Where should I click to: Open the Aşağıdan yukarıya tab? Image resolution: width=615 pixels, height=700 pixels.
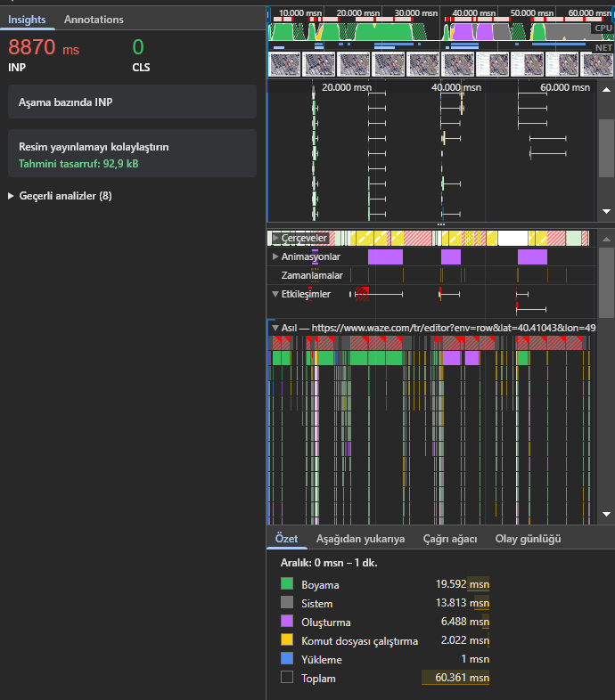tap(360, 539)
